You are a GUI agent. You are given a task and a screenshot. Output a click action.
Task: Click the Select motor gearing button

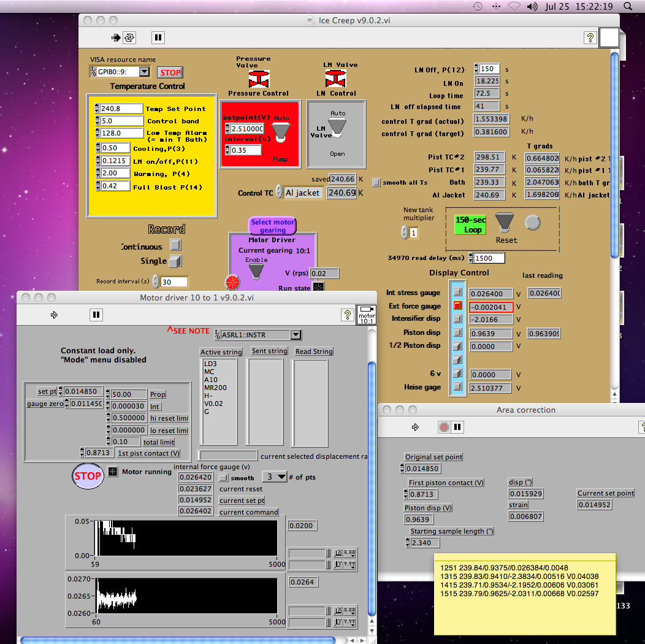272,226
